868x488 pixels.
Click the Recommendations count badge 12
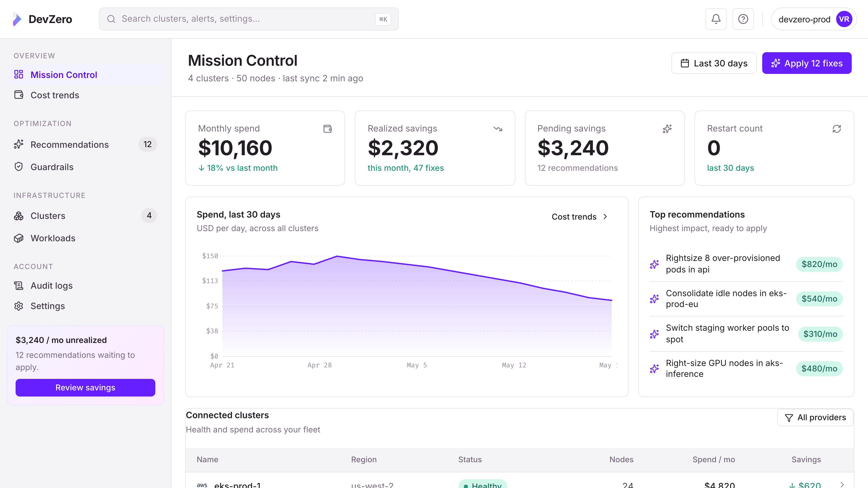148,144
